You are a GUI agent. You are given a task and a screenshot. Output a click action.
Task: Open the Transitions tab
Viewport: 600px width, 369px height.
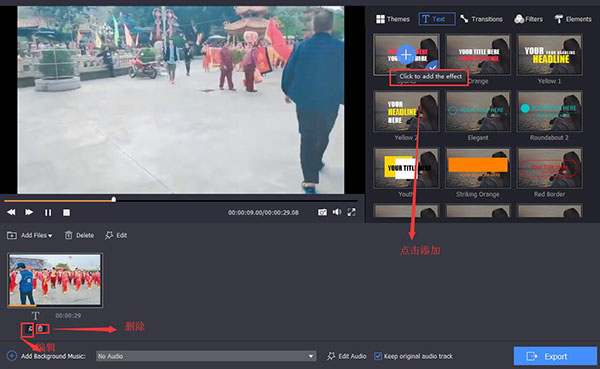tap(481, 19)
